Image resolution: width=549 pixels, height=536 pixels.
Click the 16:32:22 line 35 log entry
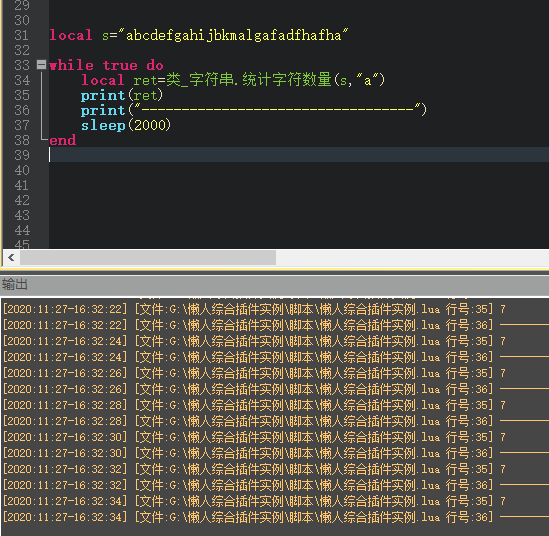(x=255, y=309)
